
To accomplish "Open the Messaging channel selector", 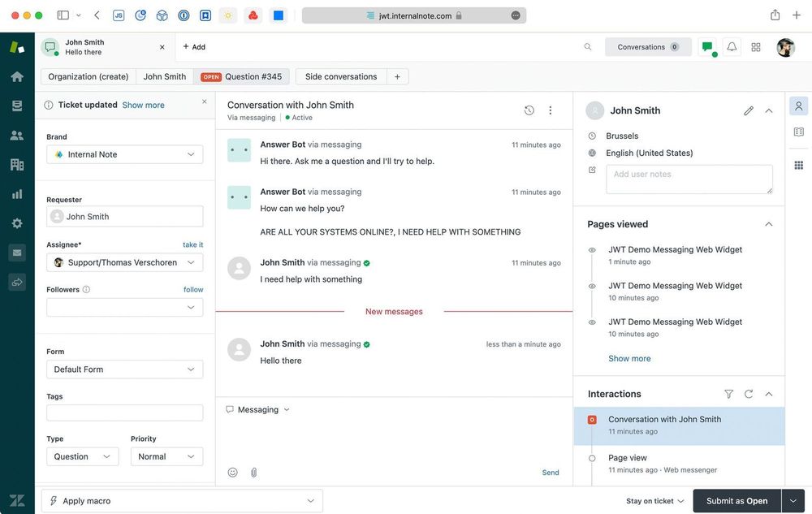I will [x=257, y=409].
